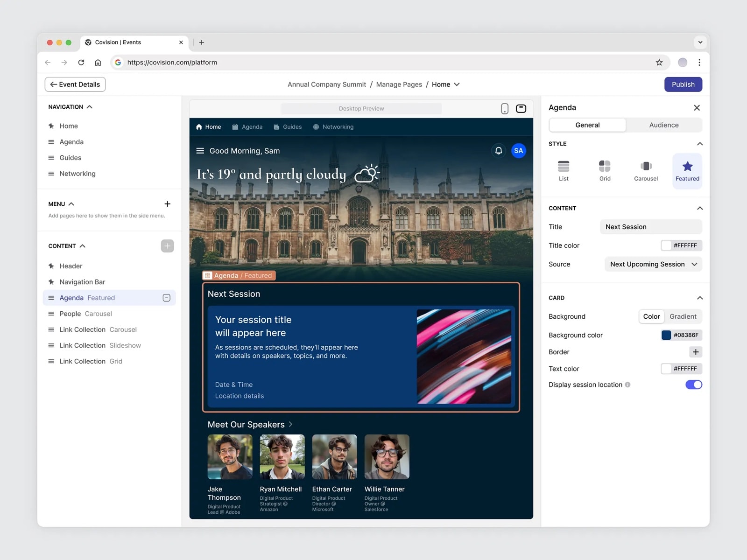
Task: Open Manage Pages breadcrumb link
Action: (399, 84)
